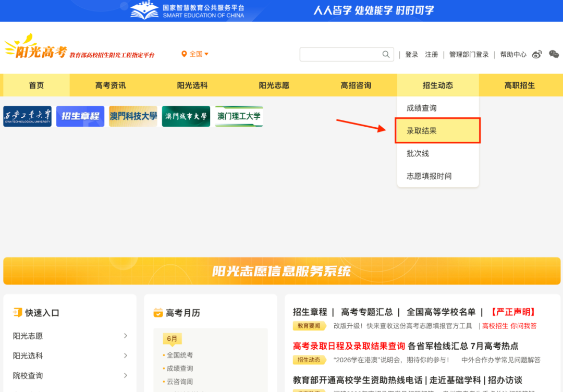Open the 阳光选科 navigation item
Screen dimensions: 563x392
pyautogui.click(x=192, y=85)
